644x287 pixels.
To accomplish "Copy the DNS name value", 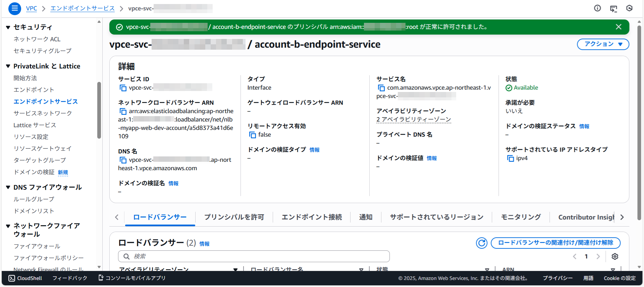I will (x=123, y=160).
